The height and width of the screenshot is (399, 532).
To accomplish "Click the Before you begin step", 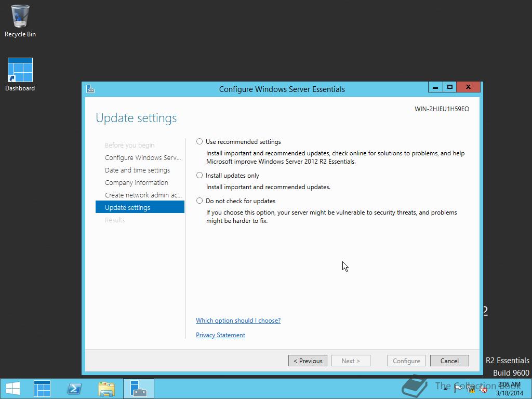I will click(x=129, y=145).
